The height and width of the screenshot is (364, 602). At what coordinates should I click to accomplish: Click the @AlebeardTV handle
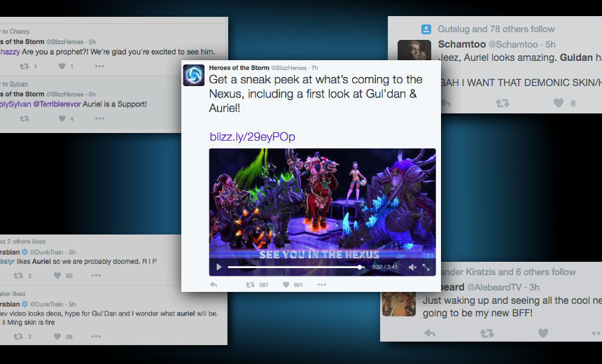coord(494,287)
